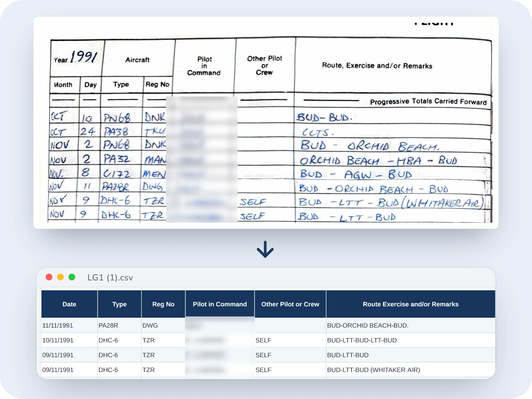The image size is (532, 399).
Task: Click the CSV table's Other Pilot or Crew header
Action: tap(290, 304)
